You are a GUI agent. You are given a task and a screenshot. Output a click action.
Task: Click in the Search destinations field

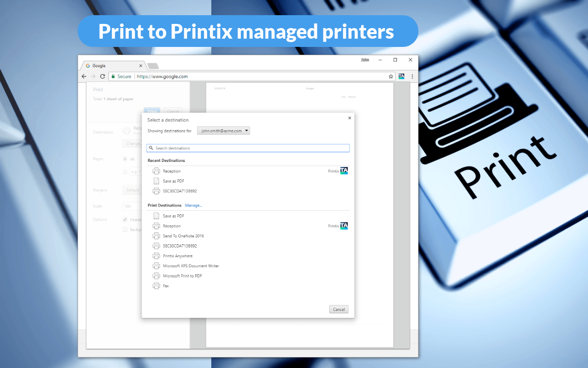(248, 148)
